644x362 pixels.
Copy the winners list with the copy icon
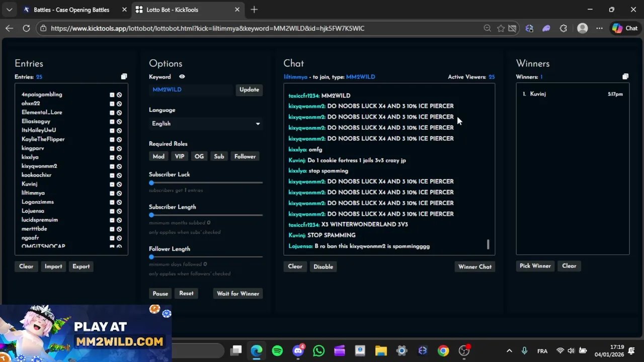coord(625,76)
